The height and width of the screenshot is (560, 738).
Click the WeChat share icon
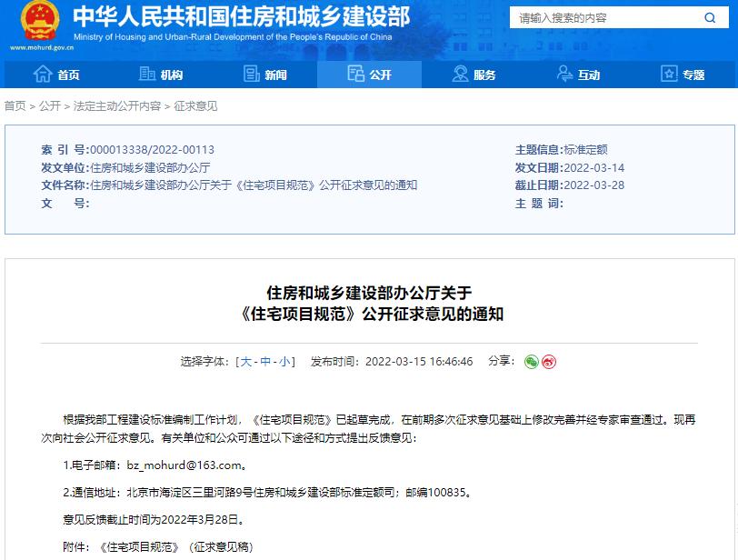tap(533, 362)
